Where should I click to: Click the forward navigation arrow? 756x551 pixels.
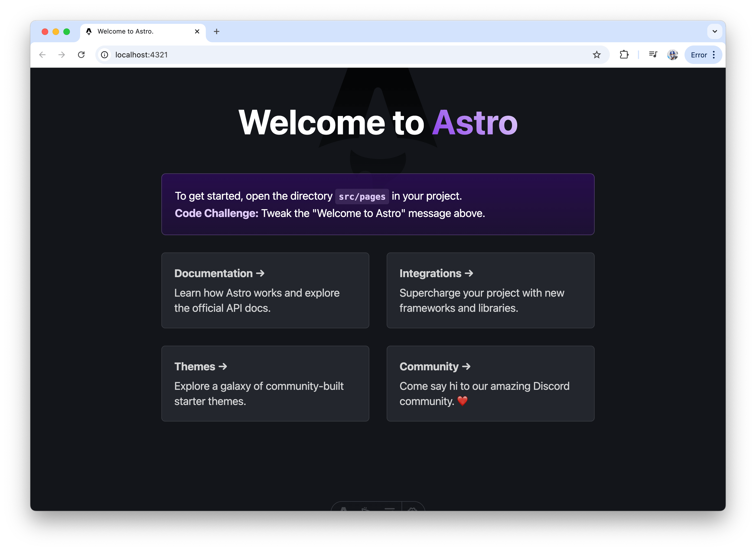(x=62, y=55)
